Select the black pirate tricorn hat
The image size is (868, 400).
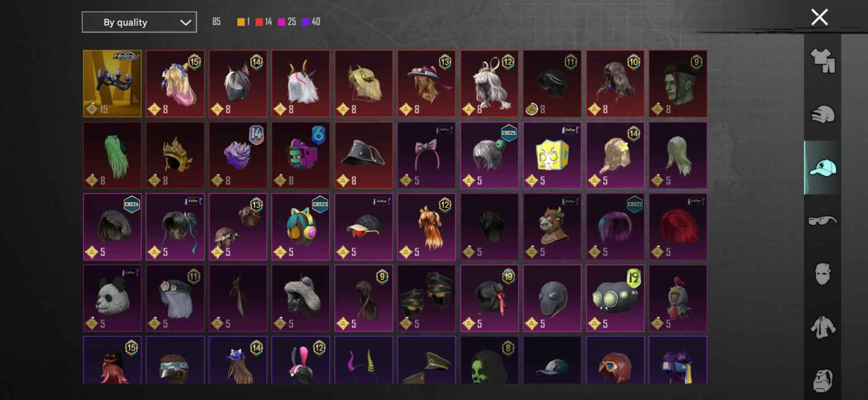(363, 155)
